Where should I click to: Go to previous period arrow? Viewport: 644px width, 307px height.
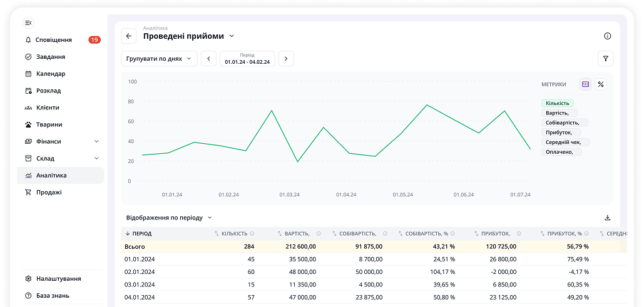[x=208, y=59]
